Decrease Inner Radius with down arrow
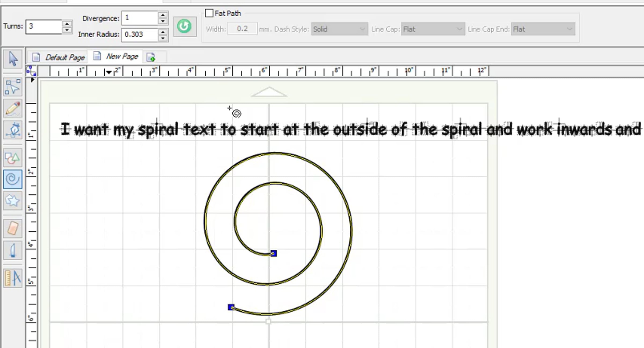This screenshot has width=644, height=348. coord(163,38)
